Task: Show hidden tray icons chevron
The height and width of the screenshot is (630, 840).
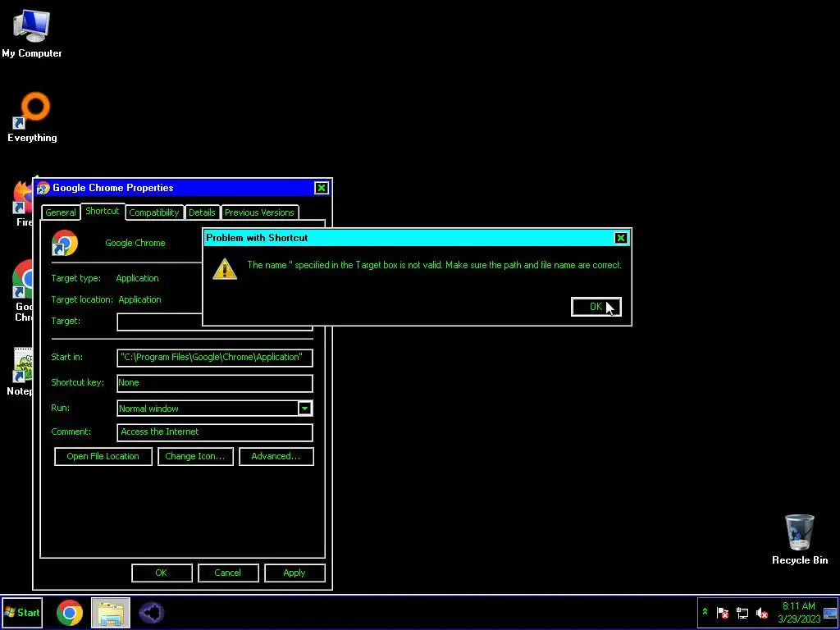Action: 705,612
